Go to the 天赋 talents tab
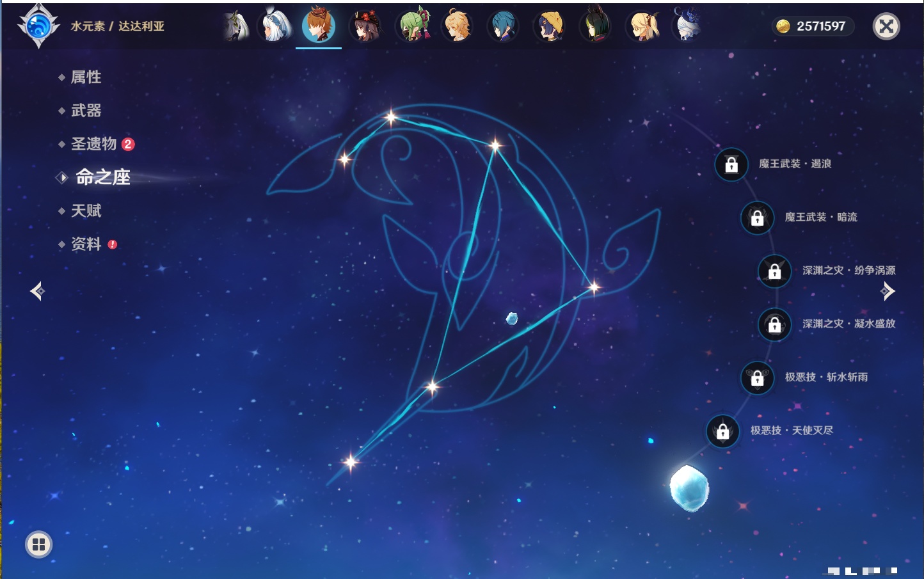 (86, 210)
